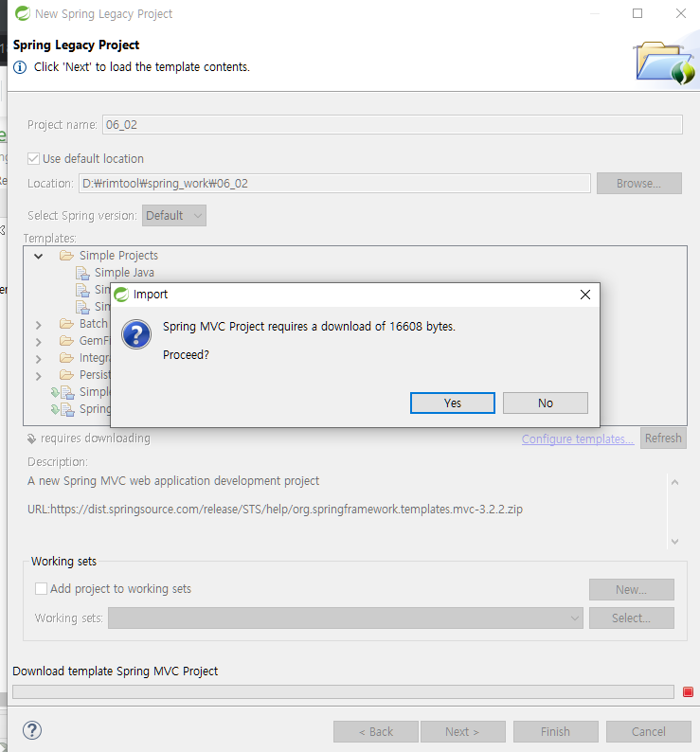Select the Simple Java template icon
The height and width of the screenshot is (752, 700).
pos(82,273)
